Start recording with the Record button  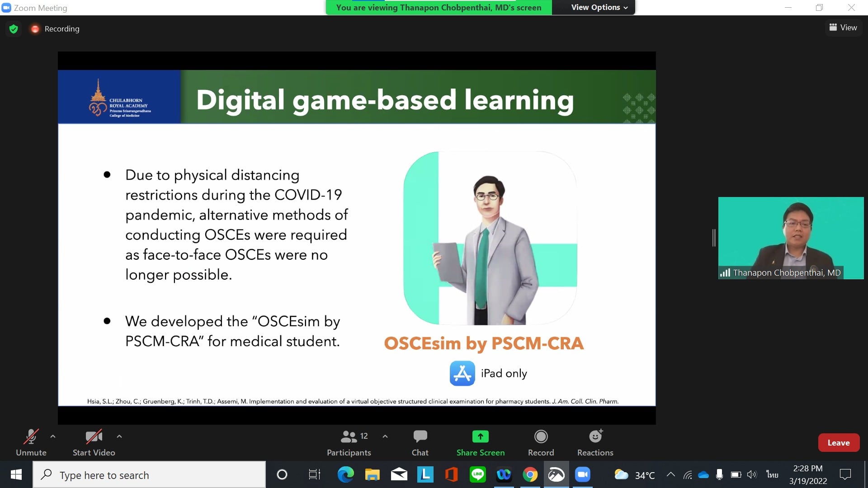541,443
